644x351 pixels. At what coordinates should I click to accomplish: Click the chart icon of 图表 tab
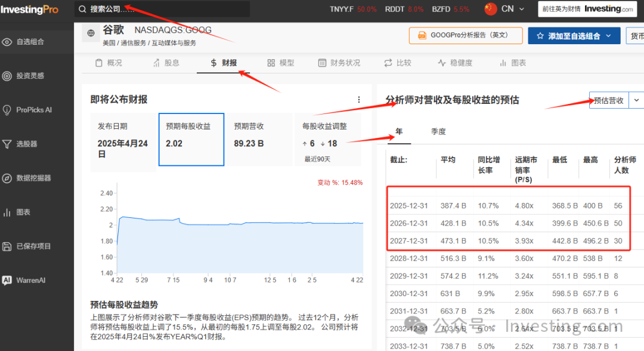click(x=503, y=63)
